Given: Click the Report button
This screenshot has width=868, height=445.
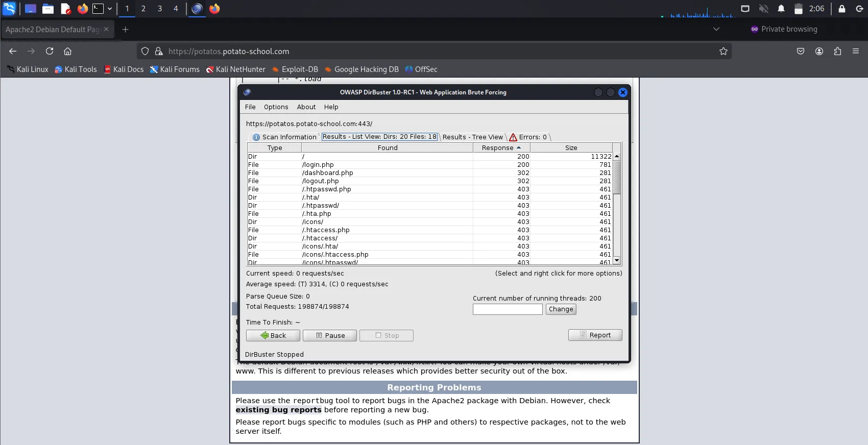Looking at the screenshot, I should (595, 335).
